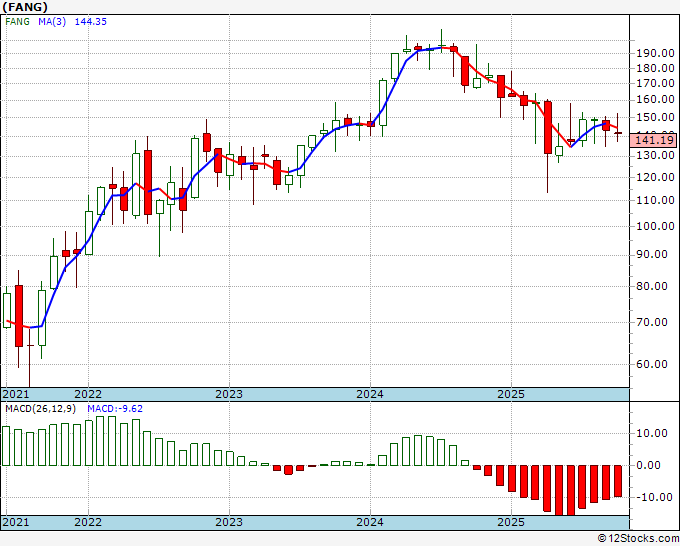Image resolution: width=680 pixels, height=546 pixels.
Task: Click the 10.00 MACD axis label
Action: (x=654, y=433)
